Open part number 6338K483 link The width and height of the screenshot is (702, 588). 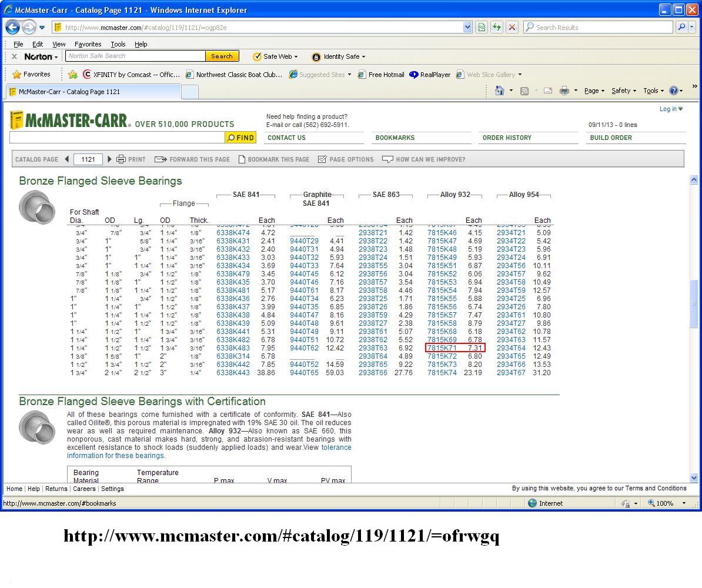(233, 348)
